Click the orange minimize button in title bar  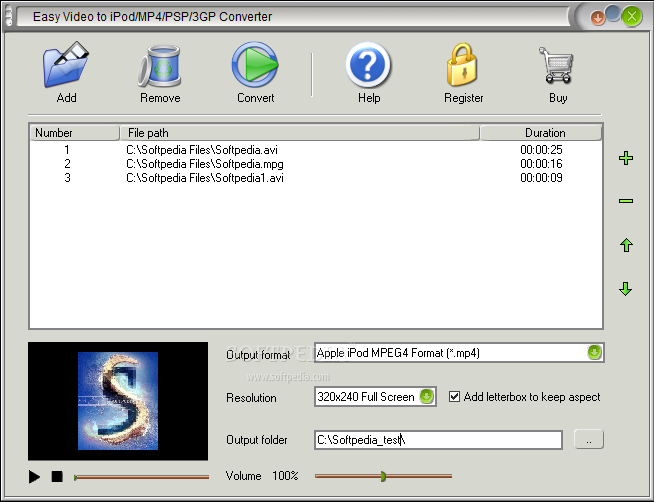[598, 18]
